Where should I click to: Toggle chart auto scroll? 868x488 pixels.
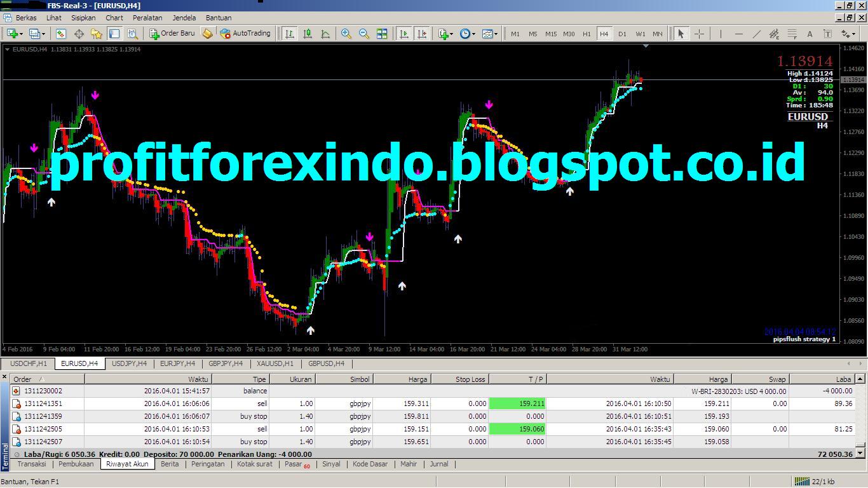(403, 34)
